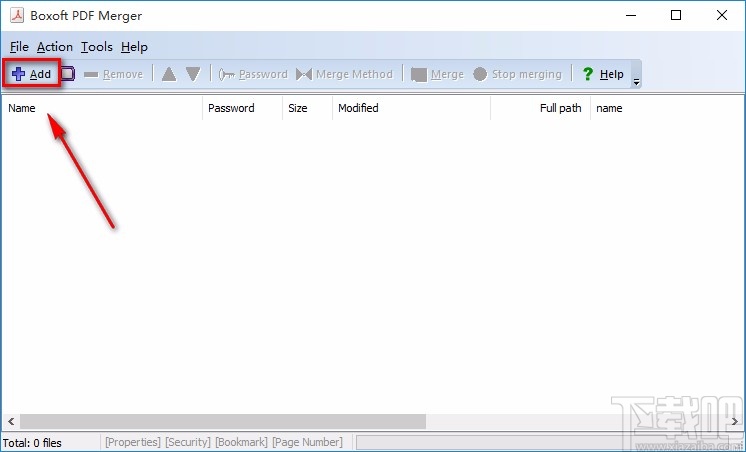
Task: Click the Stop merging button
Action: coord(518,74)
